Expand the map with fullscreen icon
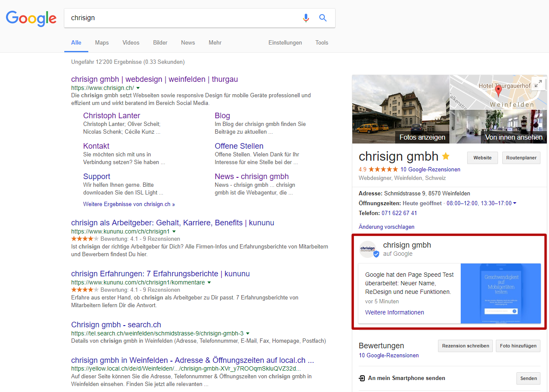 coord(538,84)
